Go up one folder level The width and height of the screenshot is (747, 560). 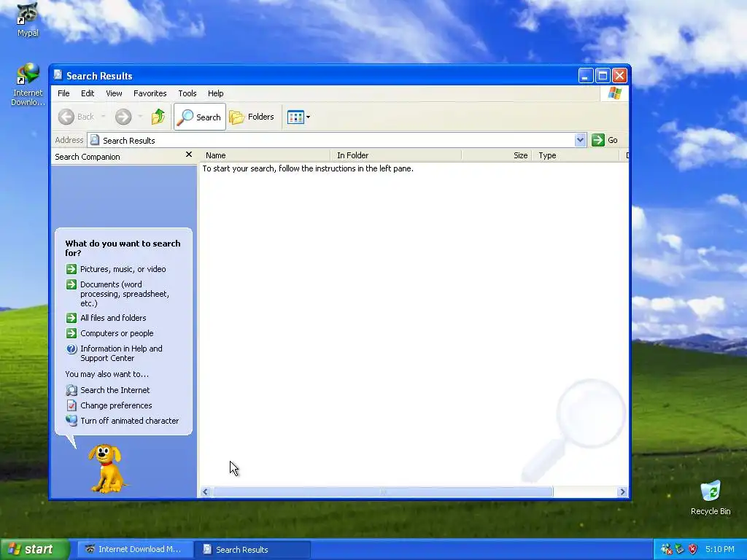coord(158,117)
